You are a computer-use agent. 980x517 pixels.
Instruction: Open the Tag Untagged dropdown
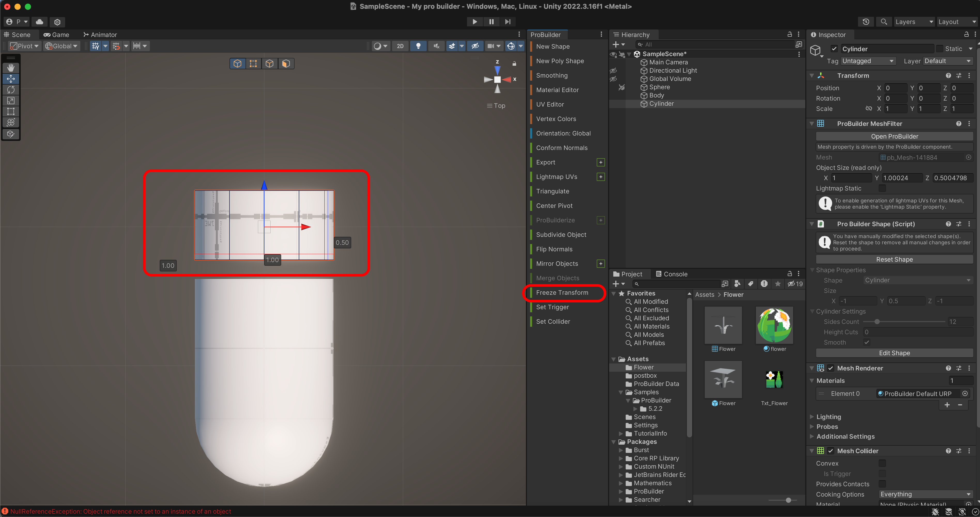(868, 61)
